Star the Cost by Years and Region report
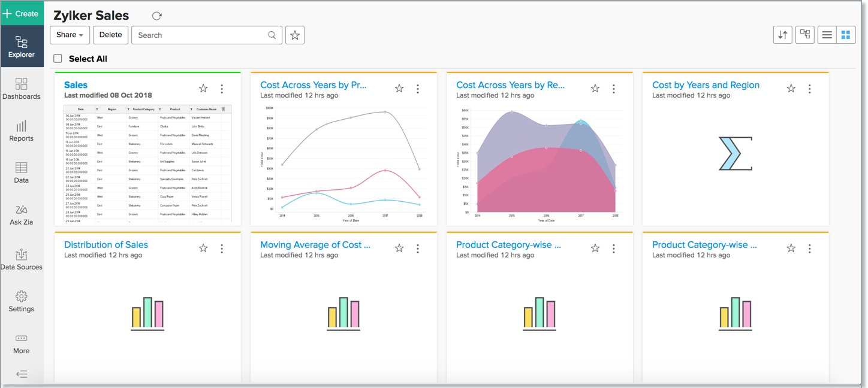The image size is (868, 388). [791, 89]
